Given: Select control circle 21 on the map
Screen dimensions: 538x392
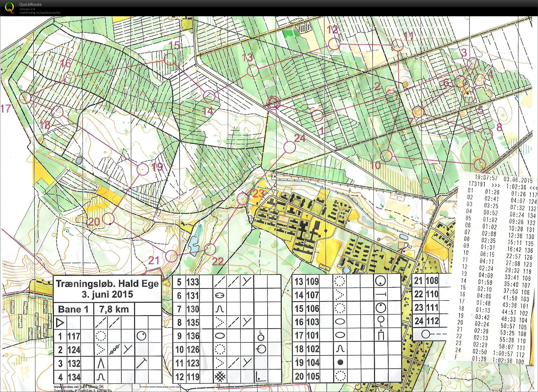Looking at the screenshot, I should tap(171, 256).
